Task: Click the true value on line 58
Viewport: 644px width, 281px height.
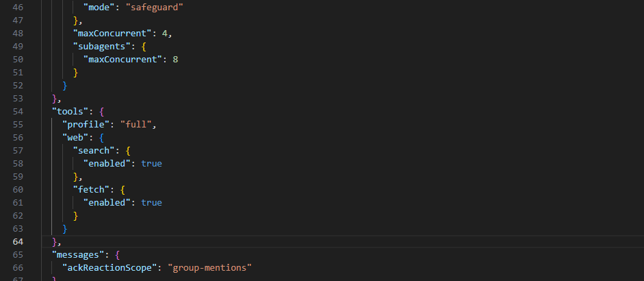Action: click(151, 164)
